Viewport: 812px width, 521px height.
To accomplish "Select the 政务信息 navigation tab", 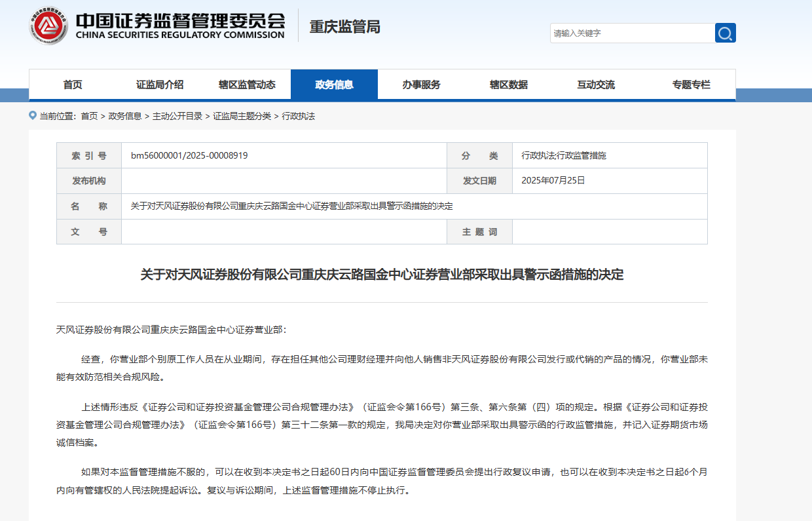I will pos(334,85).
